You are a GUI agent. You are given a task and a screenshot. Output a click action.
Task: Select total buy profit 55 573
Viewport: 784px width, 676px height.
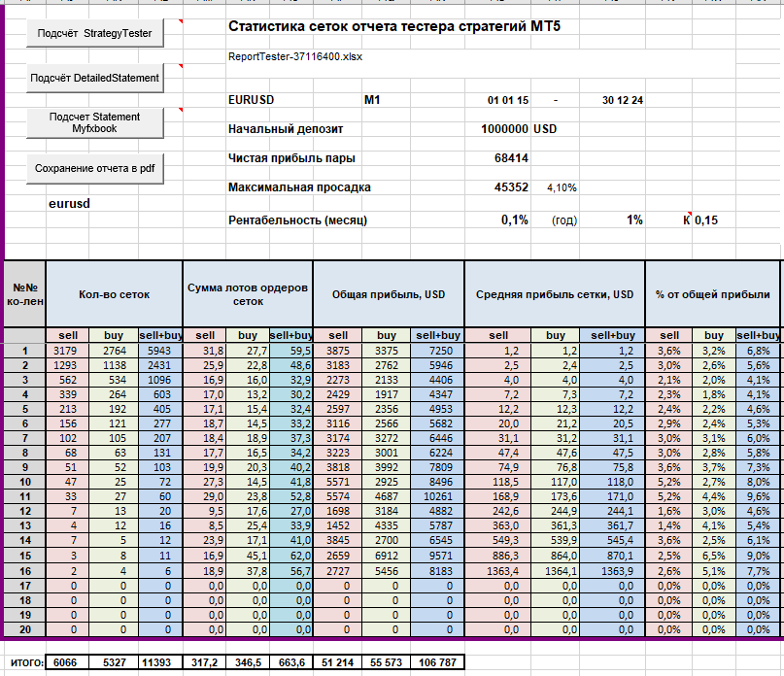387,662
